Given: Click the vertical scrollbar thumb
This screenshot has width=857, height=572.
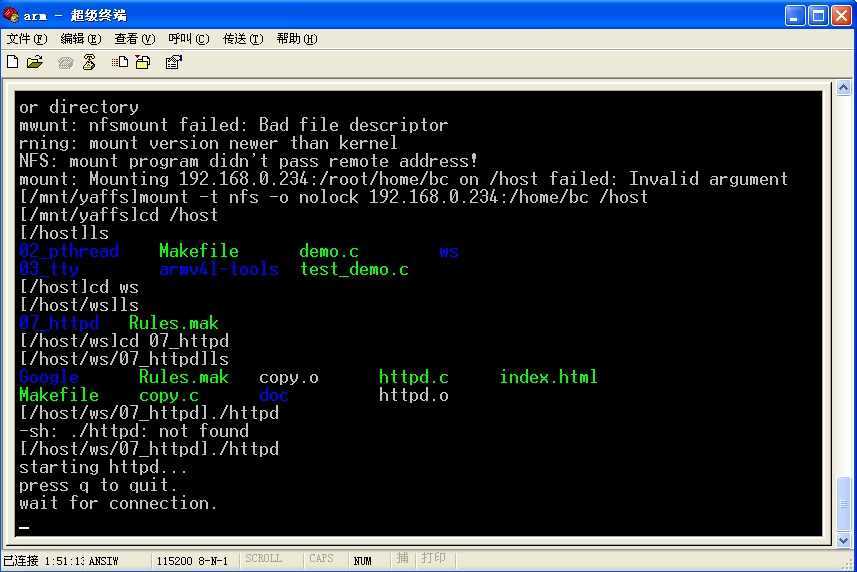Looking at the screenshot, I should [843, 504].
